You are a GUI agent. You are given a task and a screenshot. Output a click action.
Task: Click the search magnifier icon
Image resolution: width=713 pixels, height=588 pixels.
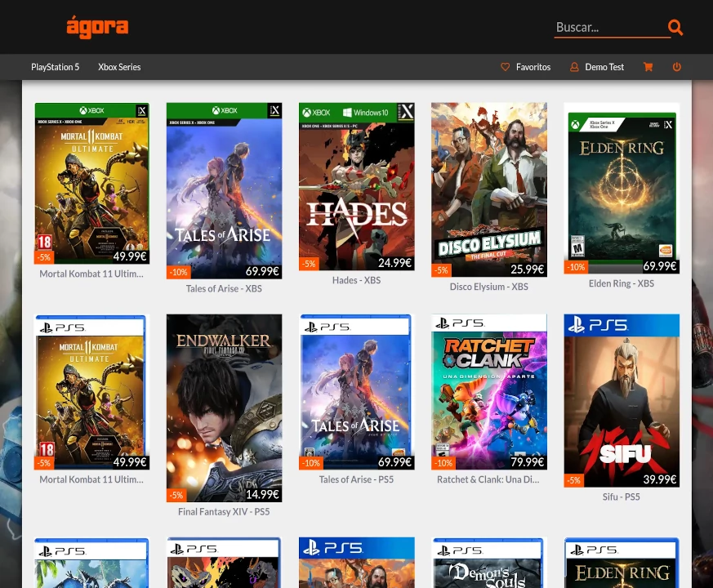point(675,27)
